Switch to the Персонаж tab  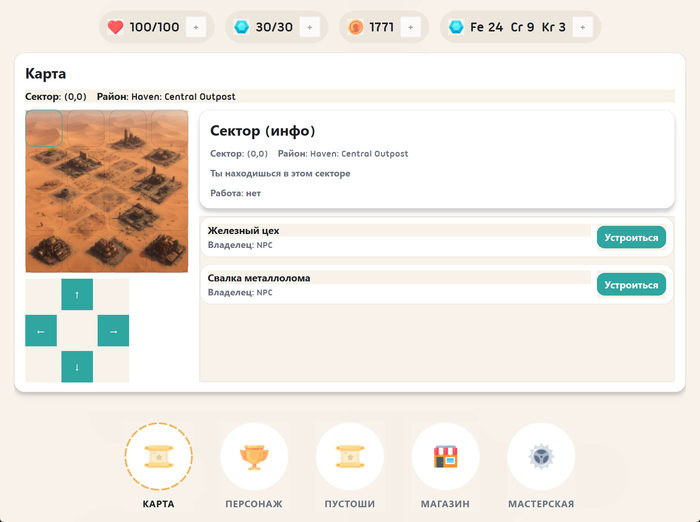(254, 457)
